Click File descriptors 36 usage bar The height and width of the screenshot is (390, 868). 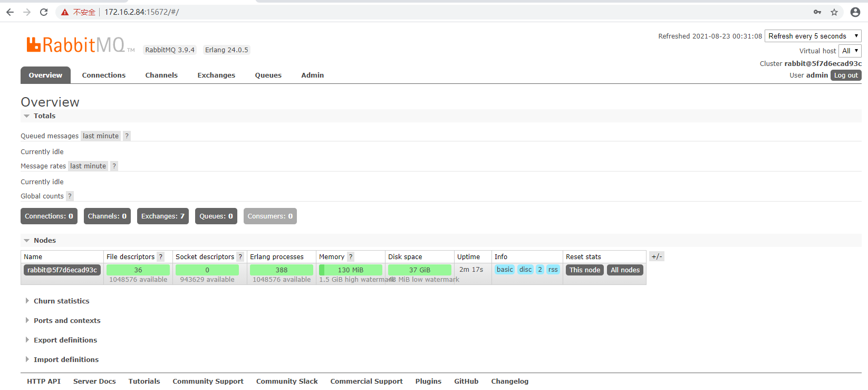138,270
